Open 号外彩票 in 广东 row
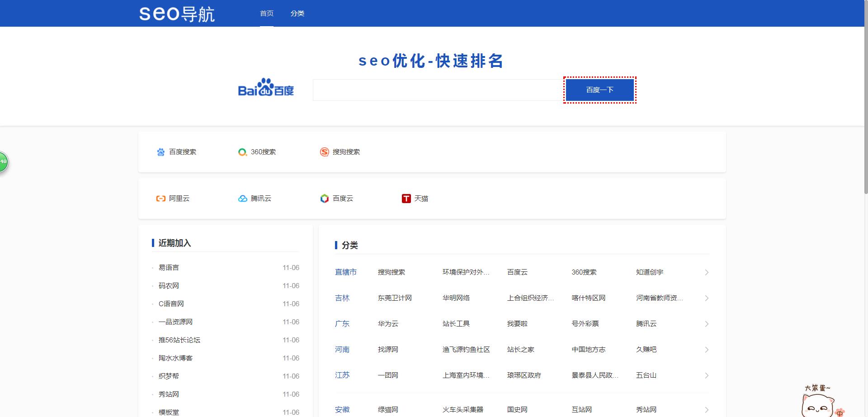The height and width of the screenshot is (417, 868). pyautogui.click(x=585, y=324)
